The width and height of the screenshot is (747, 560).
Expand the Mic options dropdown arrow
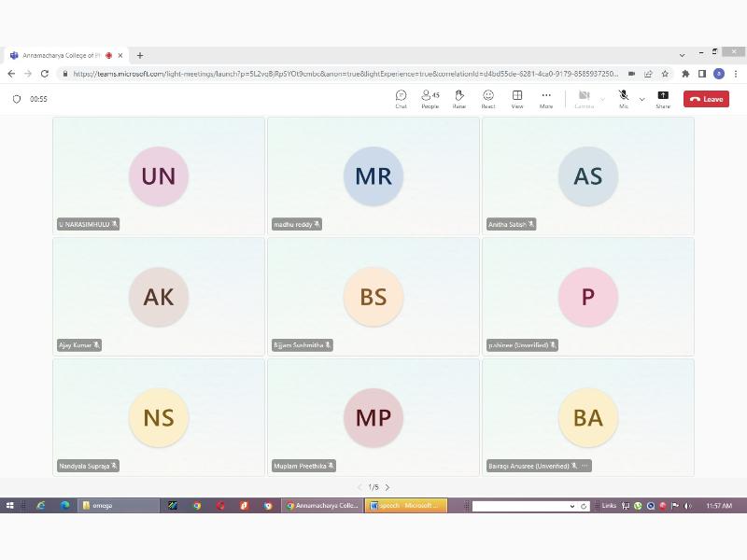click(x=641, y=99)
